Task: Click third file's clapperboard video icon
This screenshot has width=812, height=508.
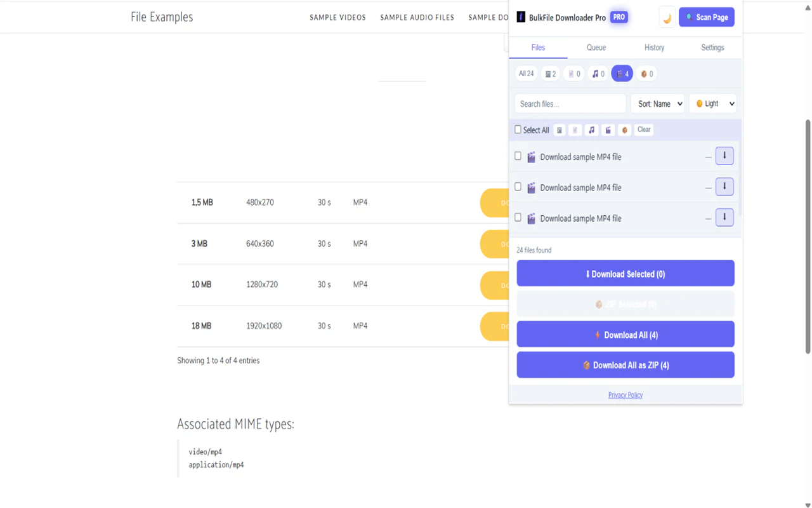Action: 531,218
